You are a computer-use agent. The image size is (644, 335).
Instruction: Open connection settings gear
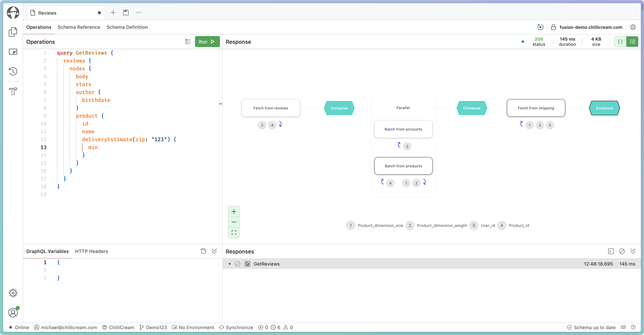point(633,27)
